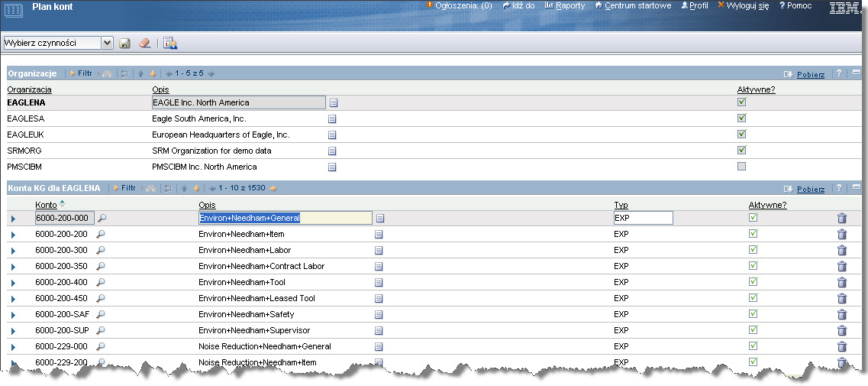Collapse the Organizacje table section
The image size is (868, 386).
point(857,73)
